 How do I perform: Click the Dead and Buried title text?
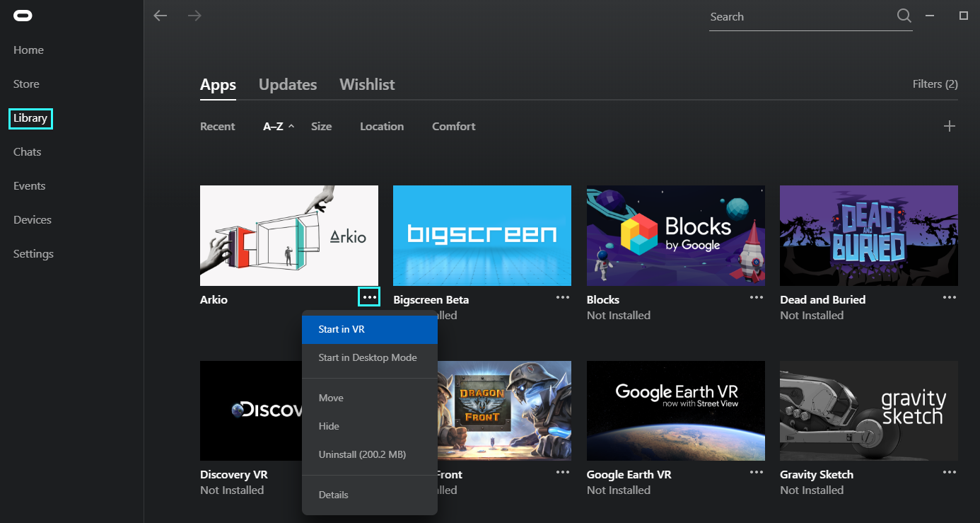(823, 300)
